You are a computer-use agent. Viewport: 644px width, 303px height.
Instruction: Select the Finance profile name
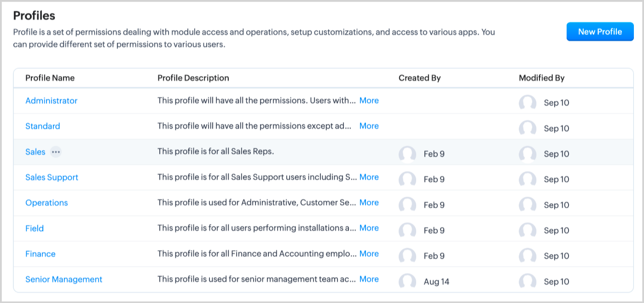[40, 254]
